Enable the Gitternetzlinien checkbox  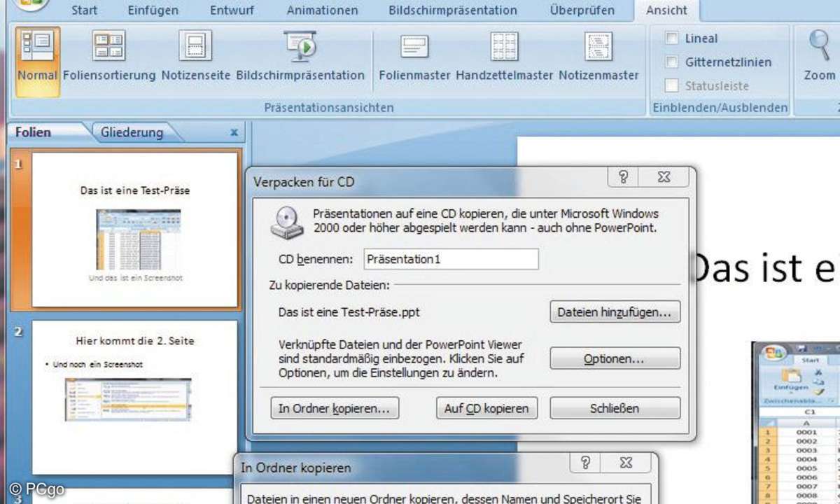point(672,62)
